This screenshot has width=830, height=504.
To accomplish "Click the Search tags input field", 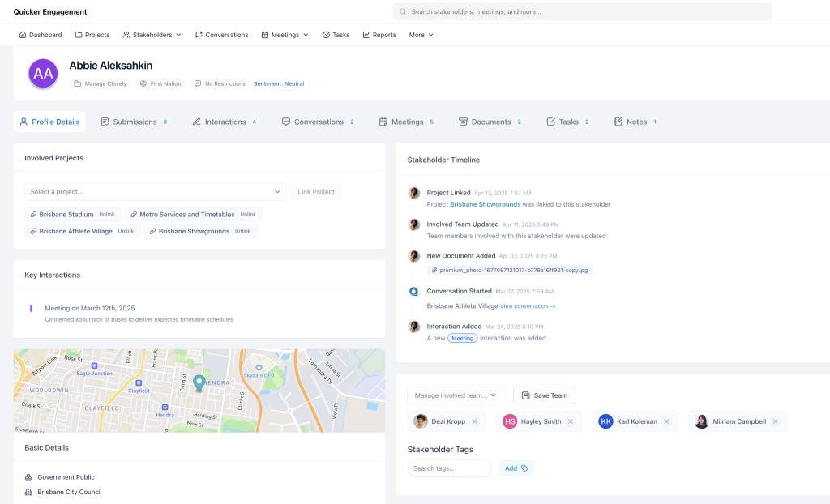I will [449, 468].
